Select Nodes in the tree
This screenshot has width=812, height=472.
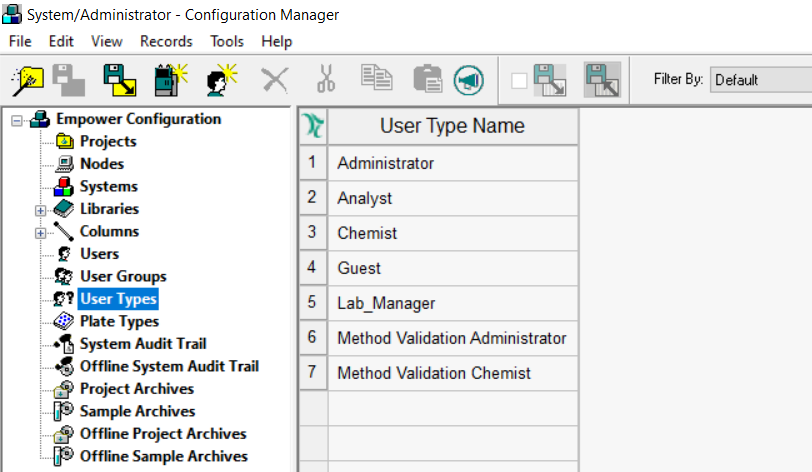(102, 164)
